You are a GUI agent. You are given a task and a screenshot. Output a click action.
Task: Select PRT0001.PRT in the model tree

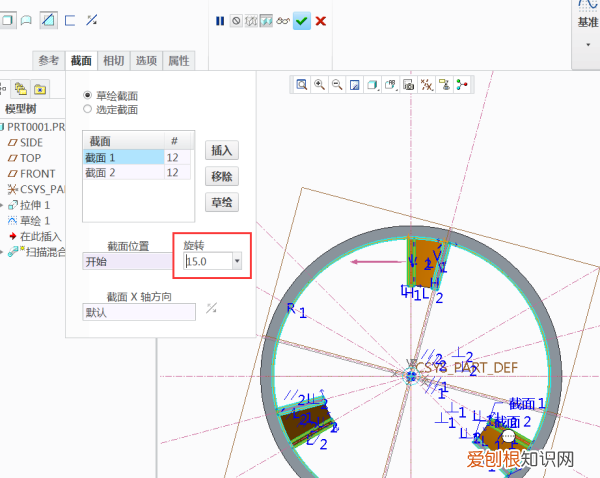pos(33,127)
